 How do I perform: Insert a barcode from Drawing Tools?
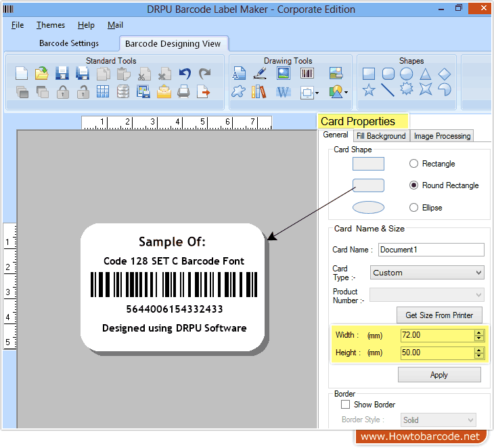coord(307,73)
